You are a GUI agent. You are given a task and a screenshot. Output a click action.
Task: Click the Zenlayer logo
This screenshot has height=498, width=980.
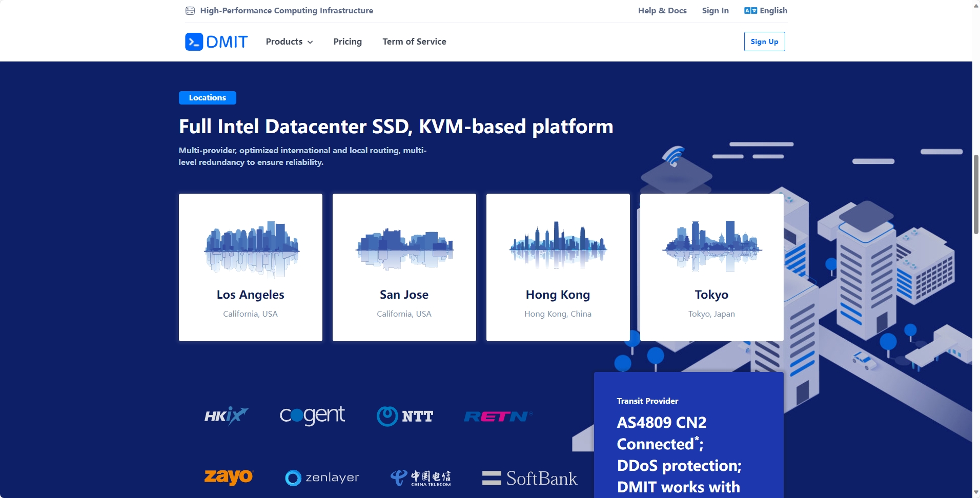tap(322, 478)
